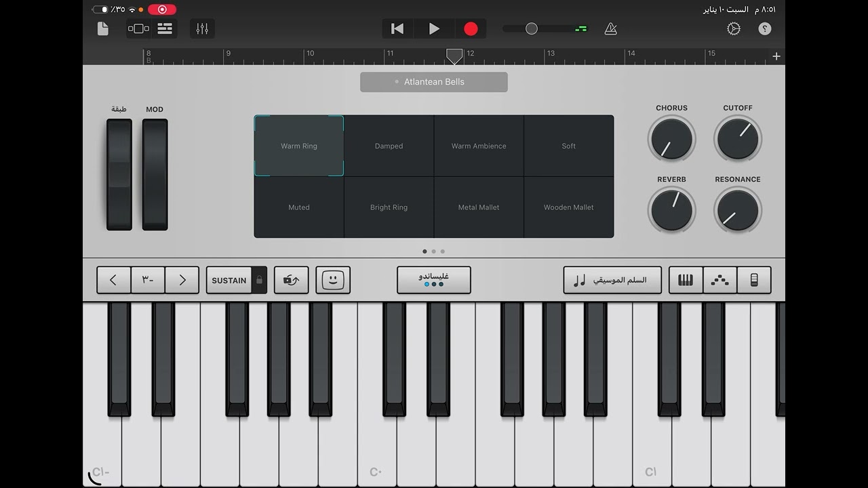The width and height of the screenshot is (868, 488).
Task: Click the battery indicator in status bar
Action: point(100,9)
